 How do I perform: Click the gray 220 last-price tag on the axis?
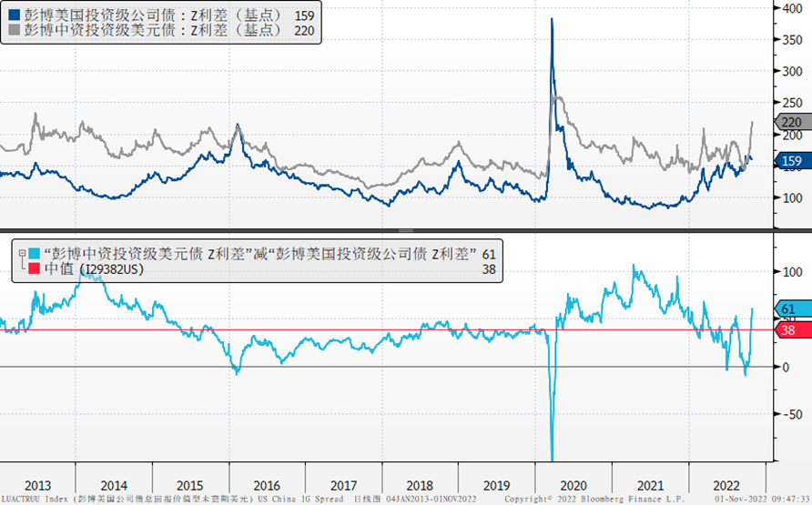[x=792, y=122]
